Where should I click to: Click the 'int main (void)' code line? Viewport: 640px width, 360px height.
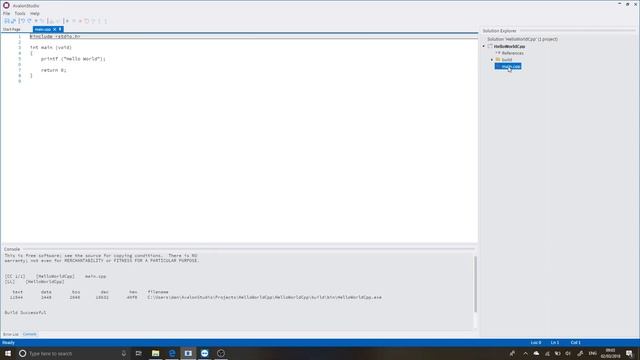(x=51, y=47)
